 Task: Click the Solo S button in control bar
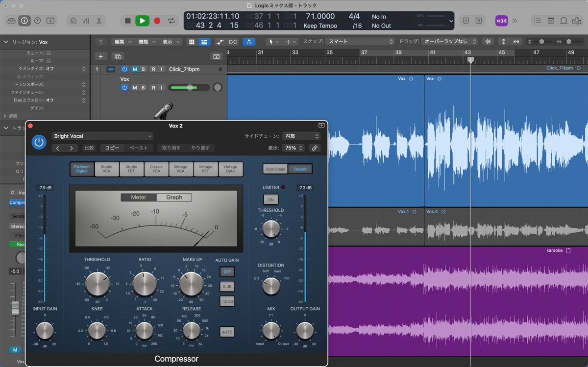pyautogui.click(x=478, y=21)
